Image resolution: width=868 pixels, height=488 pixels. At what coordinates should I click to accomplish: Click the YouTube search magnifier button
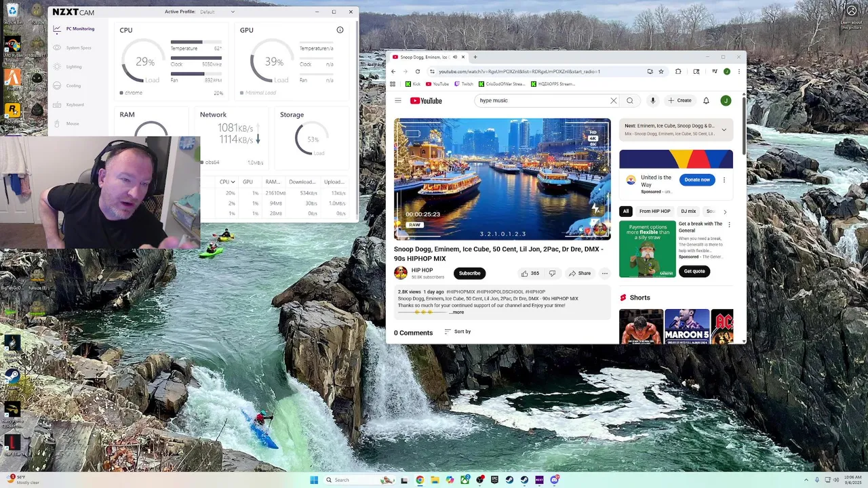pyautogui.click(x=630, y=100)
